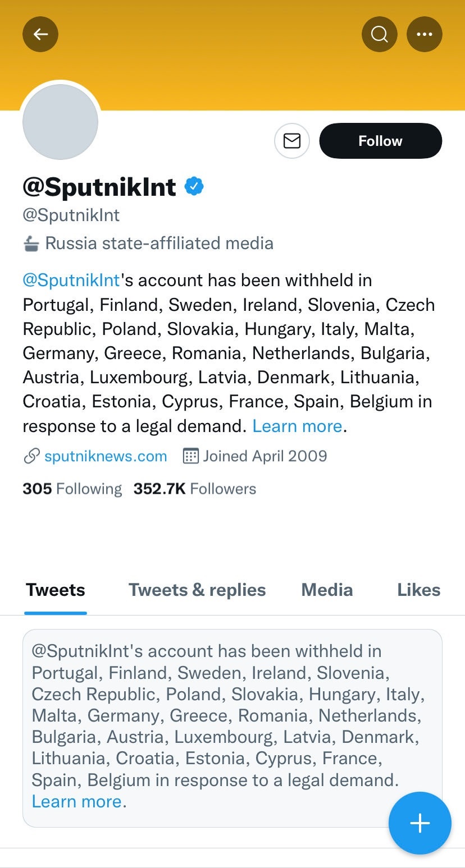Image resolution: width=465 pixels, height=868 pixels.
Task: Select the Likes tab
Action: click(418, 590)
